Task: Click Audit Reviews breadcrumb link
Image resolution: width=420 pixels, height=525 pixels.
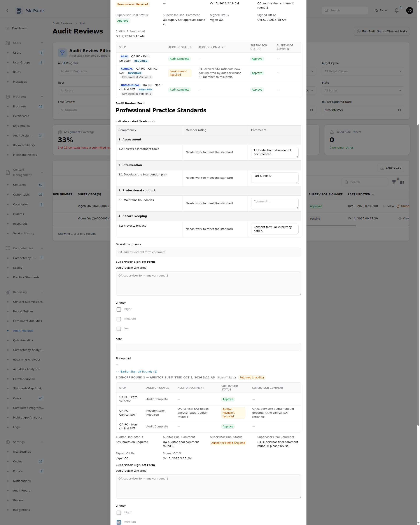Action: click(62, 23)
